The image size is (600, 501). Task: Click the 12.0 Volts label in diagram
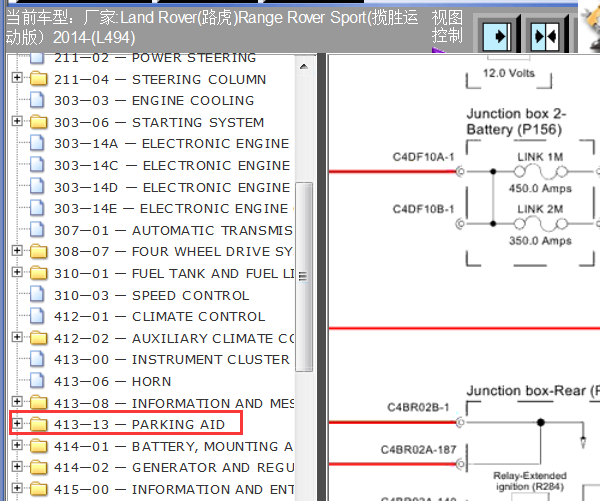(509, 73)
